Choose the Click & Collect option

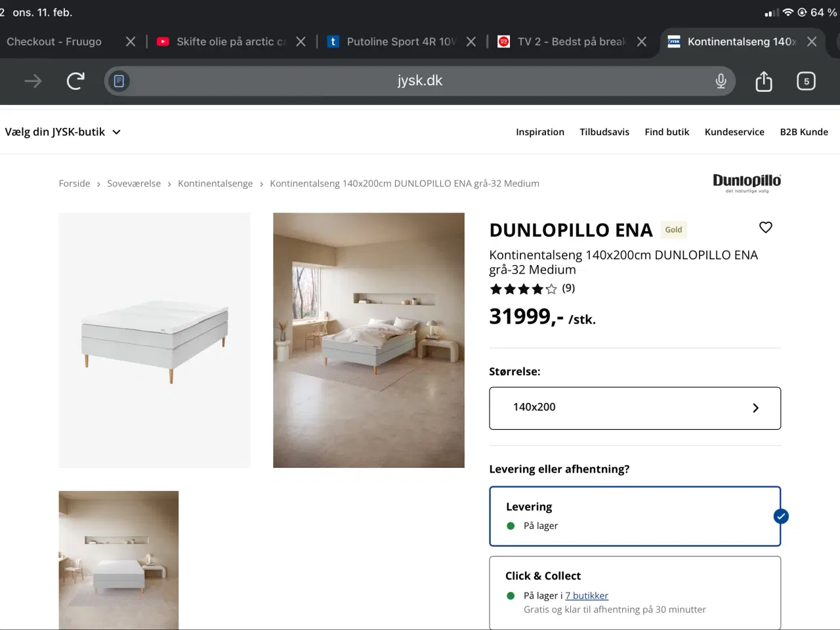[x=635, y=589]
